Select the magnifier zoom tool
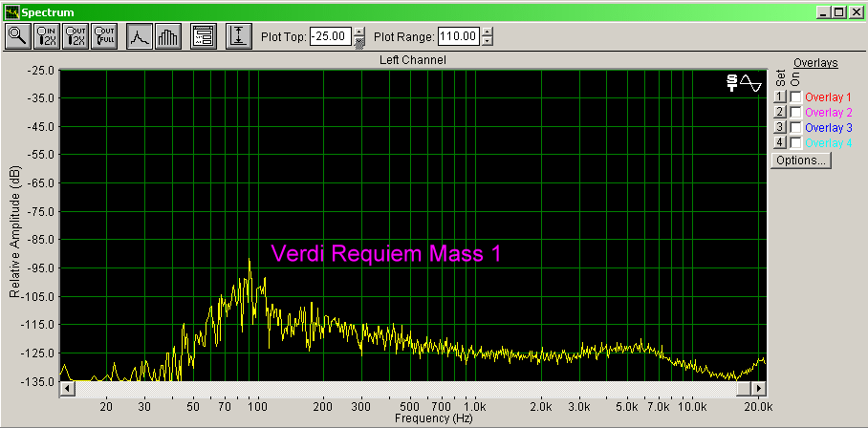Screen dimensions: 868x428 pos(18,36)
